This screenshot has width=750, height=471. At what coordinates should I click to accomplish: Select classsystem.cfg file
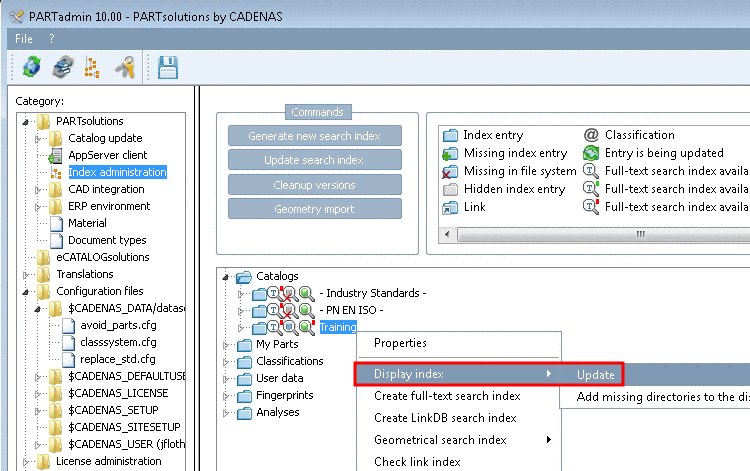118,342
